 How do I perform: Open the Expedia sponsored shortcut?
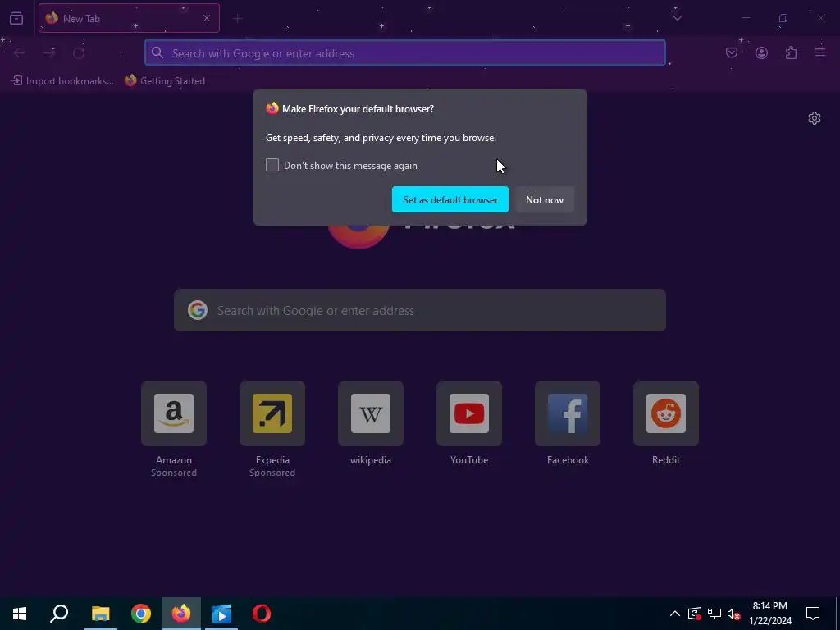(x=272, y=413)
